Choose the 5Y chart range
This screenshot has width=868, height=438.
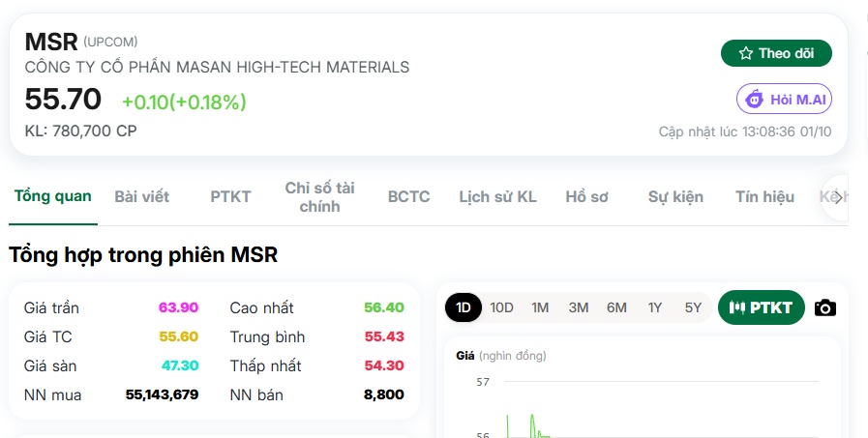click(x=693, y=307)
